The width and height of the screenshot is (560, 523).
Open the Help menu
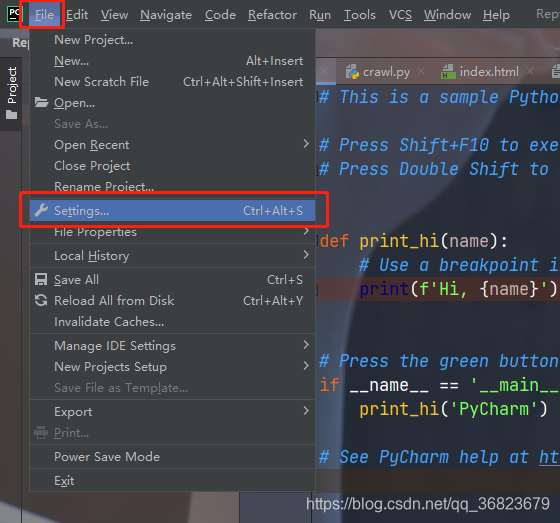pyautogui.click(x=496, y=15)
